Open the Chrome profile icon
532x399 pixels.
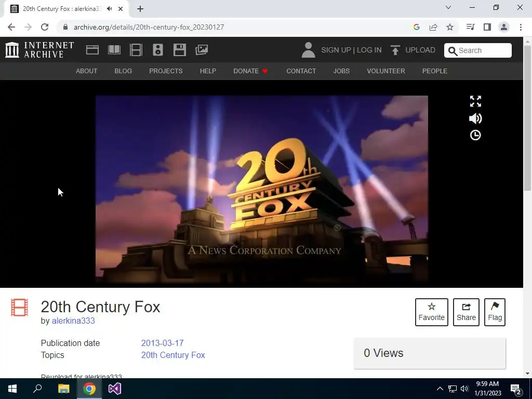point(504,27)
